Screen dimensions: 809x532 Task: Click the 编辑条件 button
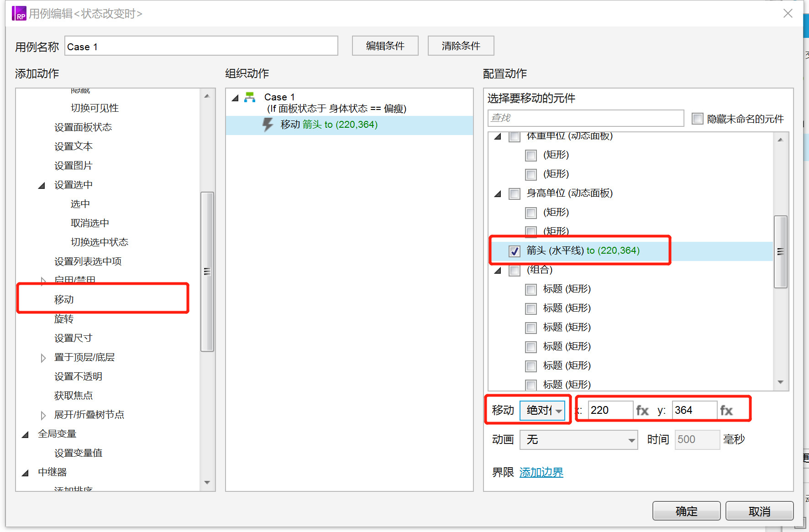click(385, 46)
